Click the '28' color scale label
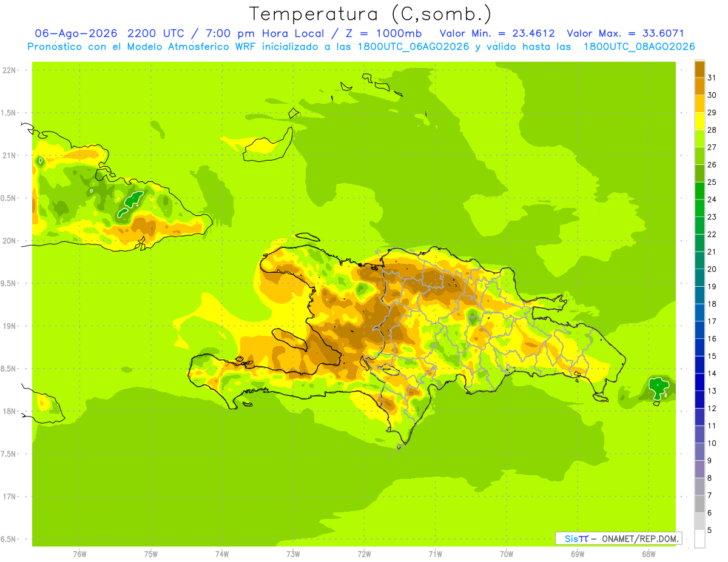The width and height of the screenshot is (728, 562). pos(712,130)
